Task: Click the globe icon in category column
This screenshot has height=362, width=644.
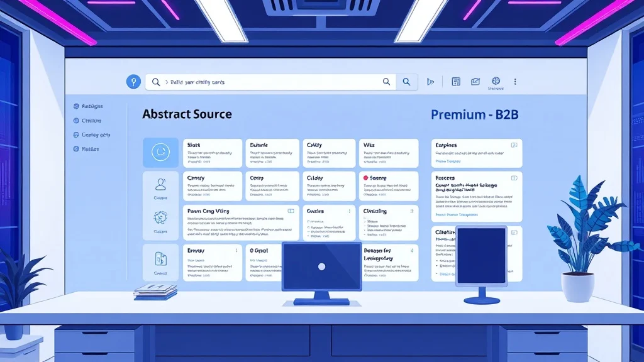Action: 160,217
